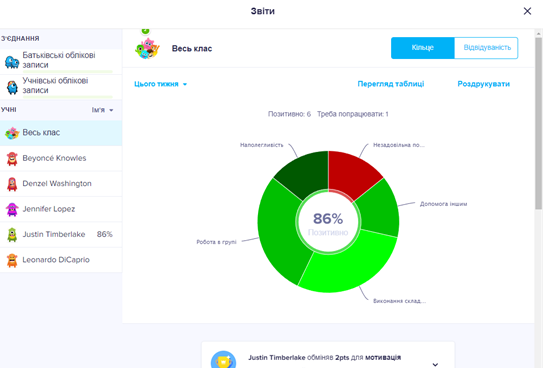This screenshot has width=543, height=368.
Task: Click the vertical scrollbar thumb on the right
Action: tap(538, 123)
